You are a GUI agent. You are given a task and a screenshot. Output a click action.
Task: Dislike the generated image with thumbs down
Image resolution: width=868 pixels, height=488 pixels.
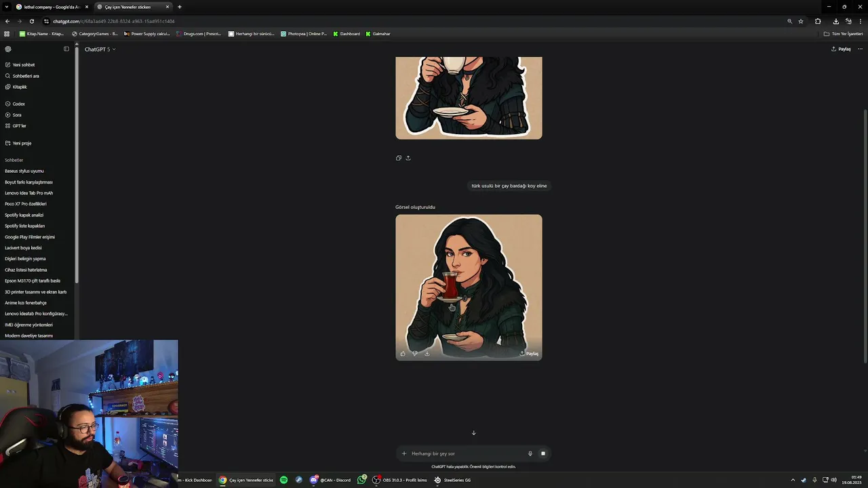[x=415, y=353]
